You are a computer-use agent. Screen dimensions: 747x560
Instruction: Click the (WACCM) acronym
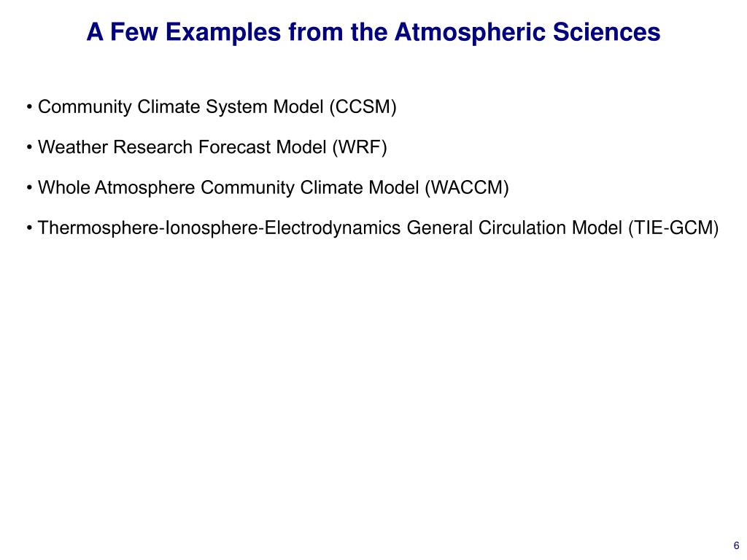coord(467,187)
